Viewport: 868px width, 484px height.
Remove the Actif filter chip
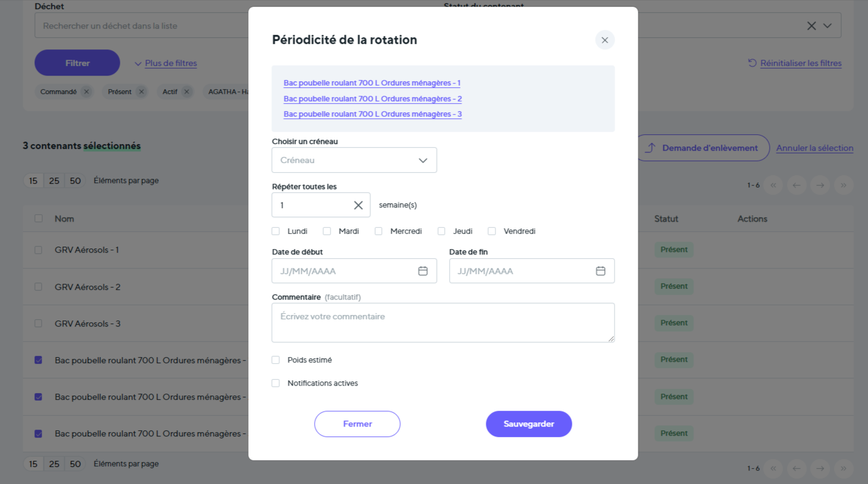click(x=186, y=92)
